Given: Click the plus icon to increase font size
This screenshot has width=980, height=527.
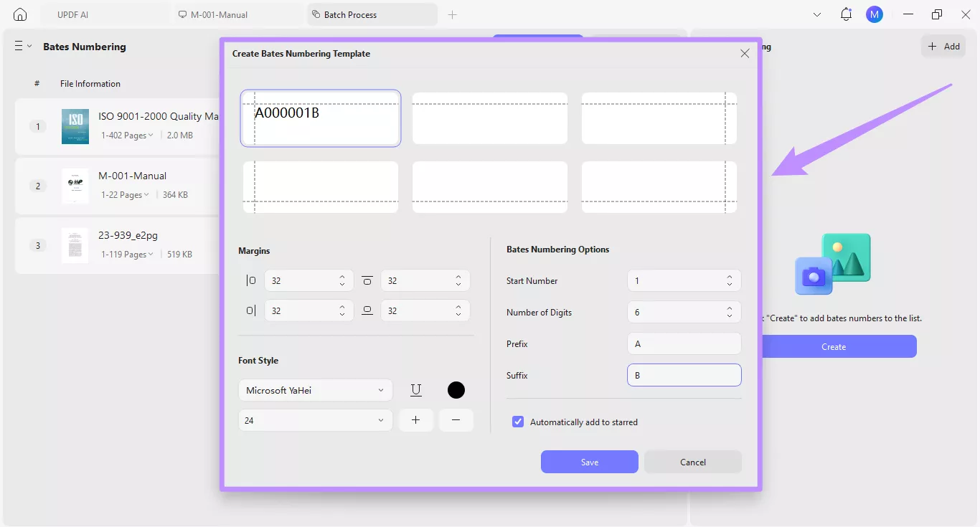Looking at the screenshot, I should [416, 420].
